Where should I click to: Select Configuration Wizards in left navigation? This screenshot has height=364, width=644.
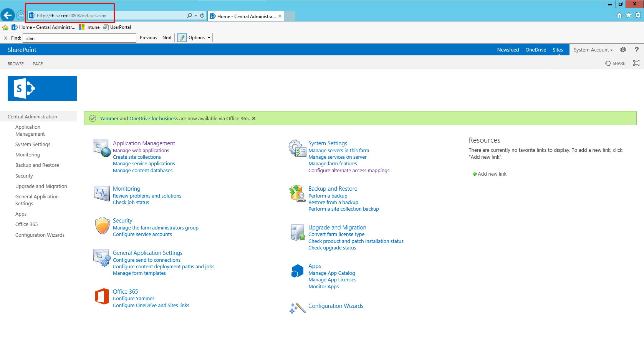(x=40, y=235)
